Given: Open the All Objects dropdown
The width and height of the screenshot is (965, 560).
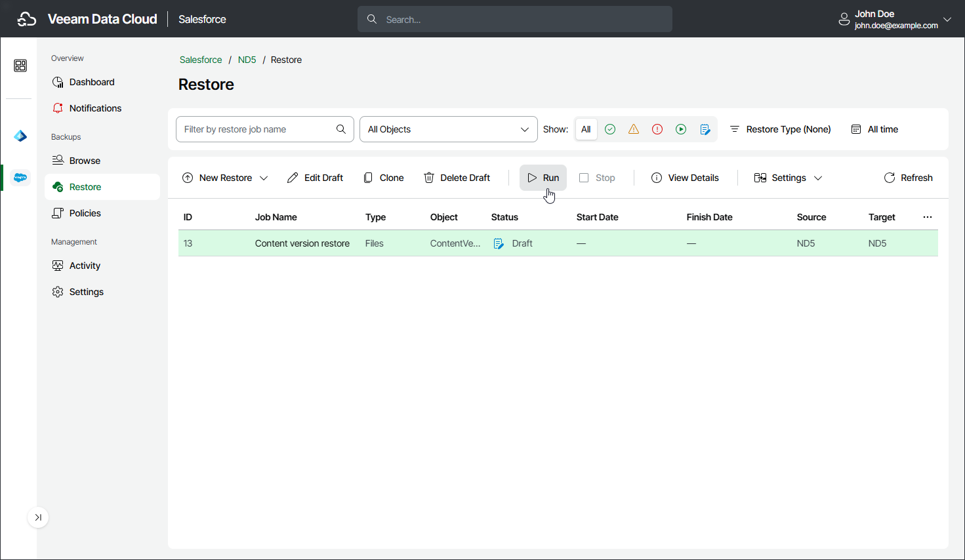Looking at the screenshot, I should (449, 129).
